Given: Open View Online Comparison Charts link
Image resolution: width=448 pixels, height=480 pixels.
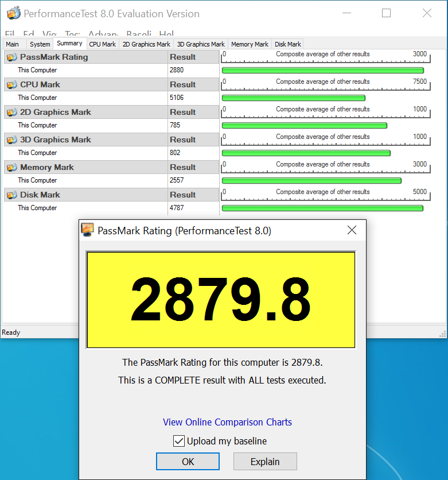Looking at the screenshot, I should tap(227, 422).
